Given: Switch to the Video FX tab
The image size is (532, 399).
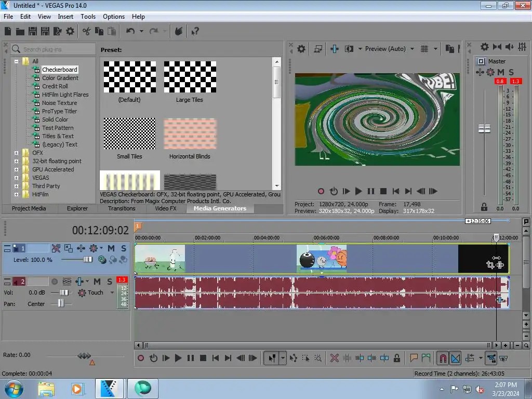Looking at the screenshot, I should 166,208.
